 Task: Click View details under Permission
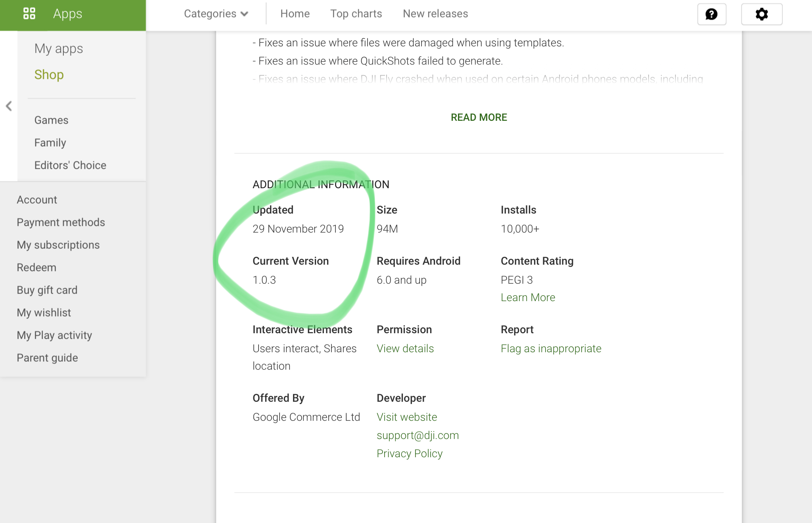pyautogui.click(x=405, y=349)
